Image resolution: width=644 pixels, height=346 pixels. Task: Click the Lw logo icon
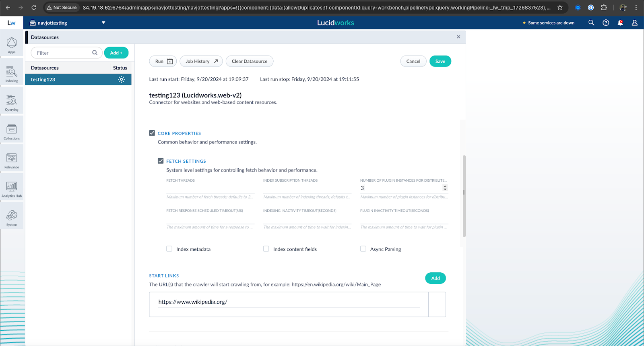(11, 23)
